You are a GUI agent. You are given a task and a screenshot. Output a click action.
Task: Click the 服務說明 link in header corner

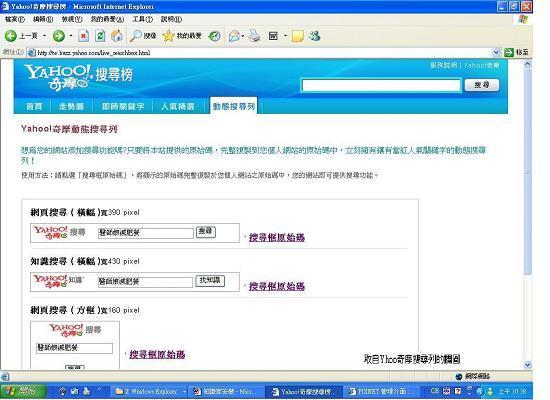pos(444,65)
